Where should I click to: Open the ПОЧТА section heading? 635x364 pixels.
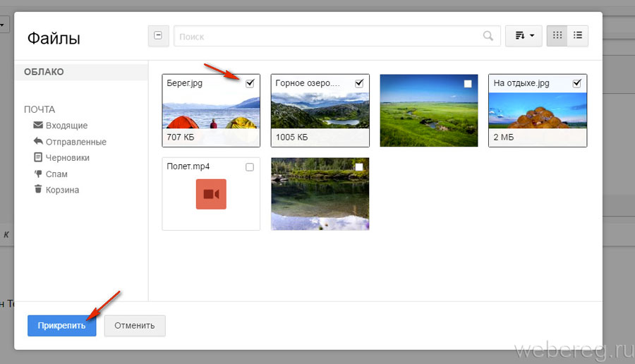40,109
